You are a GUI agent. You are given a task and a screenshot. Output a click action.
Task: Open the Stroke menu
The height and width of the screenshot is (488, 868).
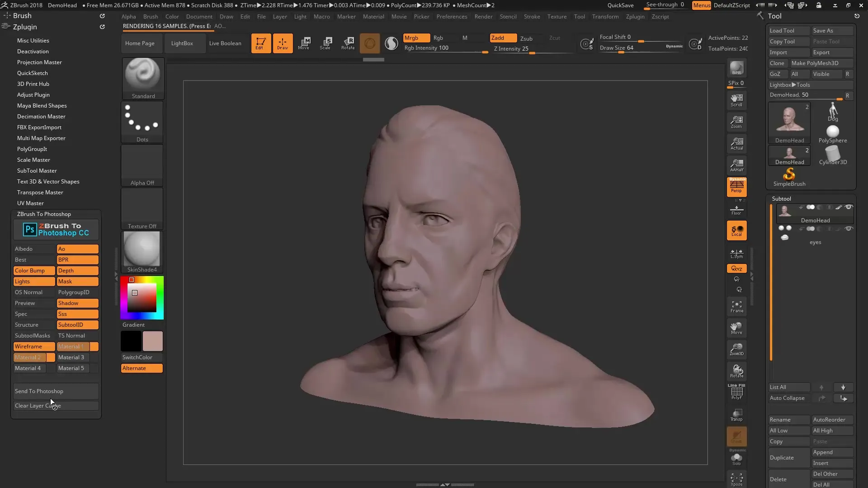pyautogui.click(x=532, y=17)
